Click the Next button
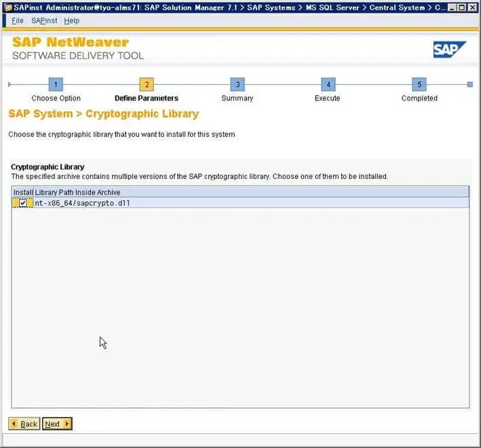 coord(57,424)
